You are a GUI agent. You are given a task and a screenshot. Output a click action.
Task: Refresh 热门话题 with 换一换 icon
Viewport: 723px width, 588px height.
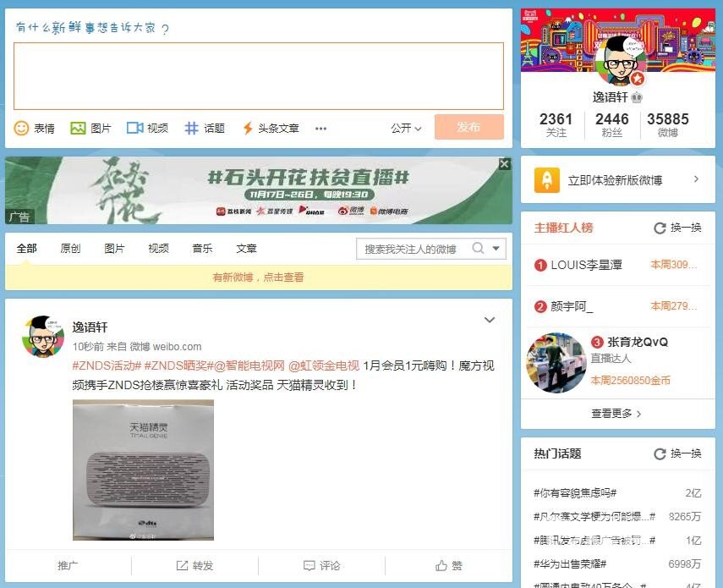660,453
